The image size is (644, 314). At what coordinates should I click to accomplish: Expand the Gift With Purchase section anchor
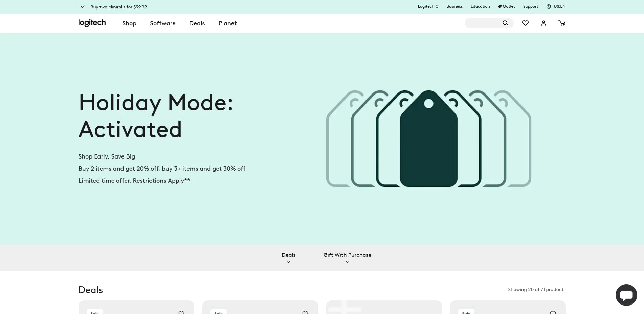(x=347, y=261)
